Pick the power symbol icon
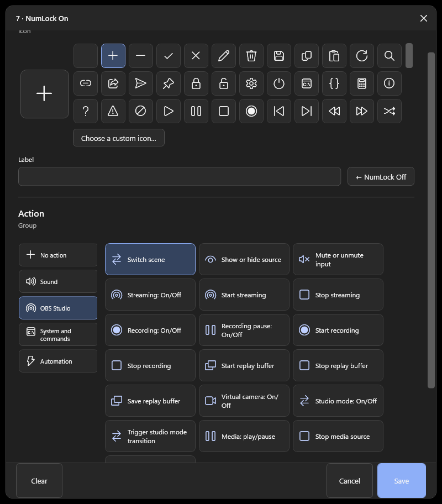This screenshot has width=442, height=504. click(x=279, y=83)
